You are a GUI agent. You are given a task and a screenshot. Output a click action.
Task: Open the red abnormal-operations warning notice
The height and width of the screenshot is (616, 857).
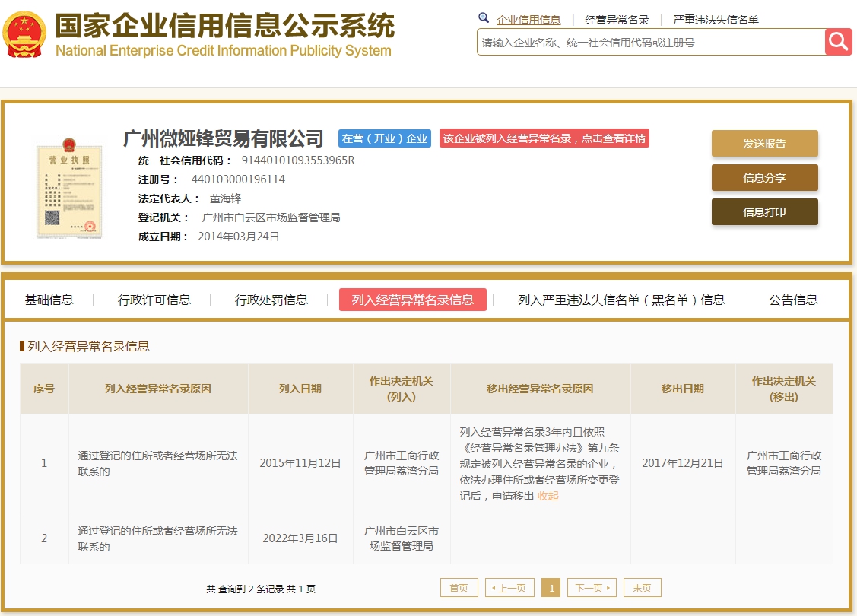pos(544,138)
